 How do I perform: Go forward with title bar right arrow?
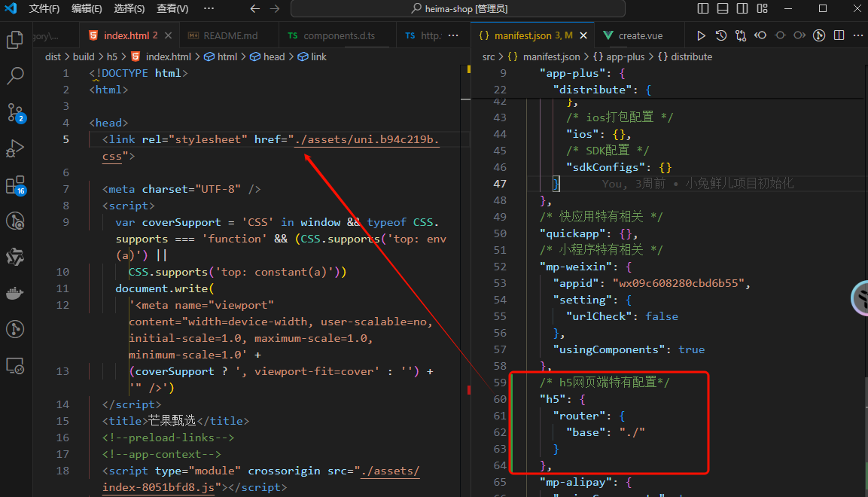click(x=275, y=8)
